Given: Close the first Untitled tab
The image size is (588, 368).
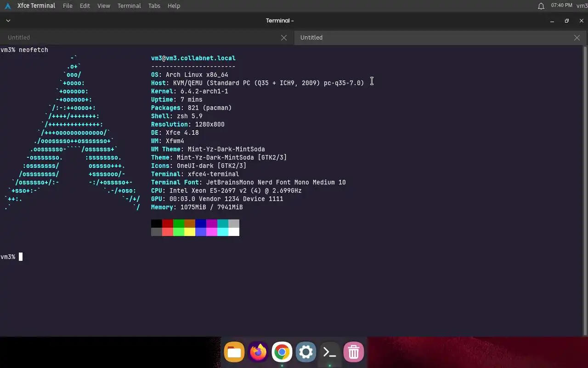Looking at the screenshot, I should (x=284, y=38).
